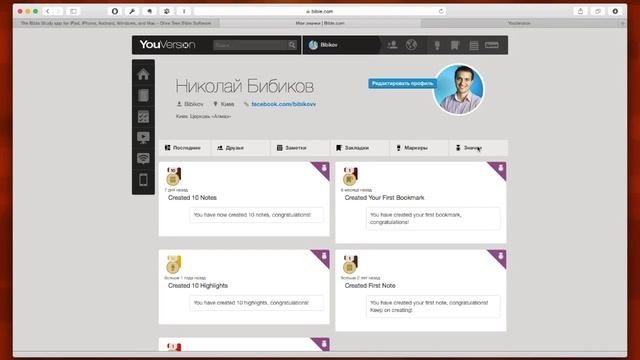Click the Safari Share button
Viewport: 640px width, 360px height.
click(580, 11)
